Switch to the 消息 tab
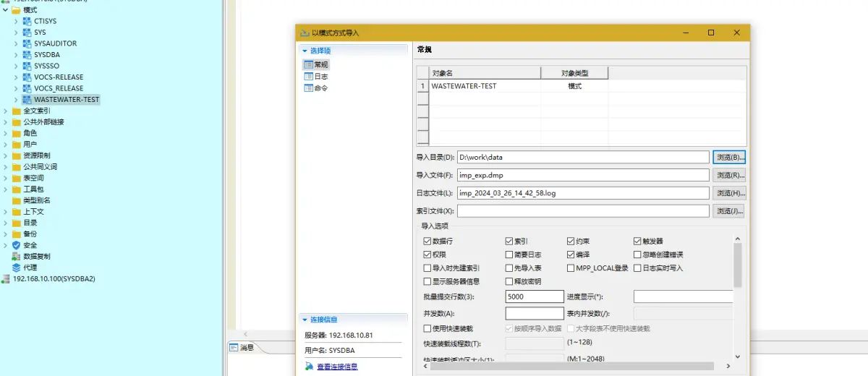Viewport: 868px width, 376px height. pyautogui.click(x=242, y=348)
